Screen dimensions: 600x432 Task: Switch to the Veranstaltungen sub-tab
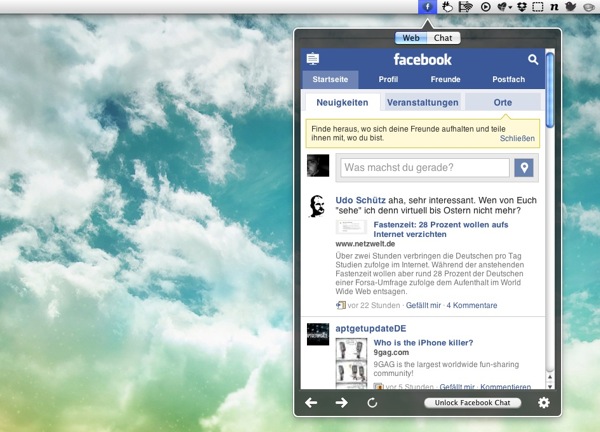[x=422, y=103]
